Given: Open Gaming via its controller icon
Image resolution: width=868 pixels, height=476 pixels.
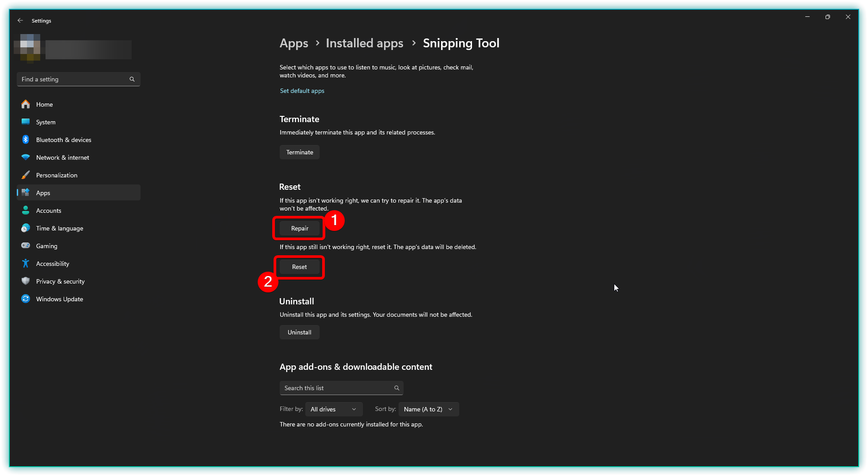Looking at the screenshot, I should pyautogui.click(x=26, y=246).
